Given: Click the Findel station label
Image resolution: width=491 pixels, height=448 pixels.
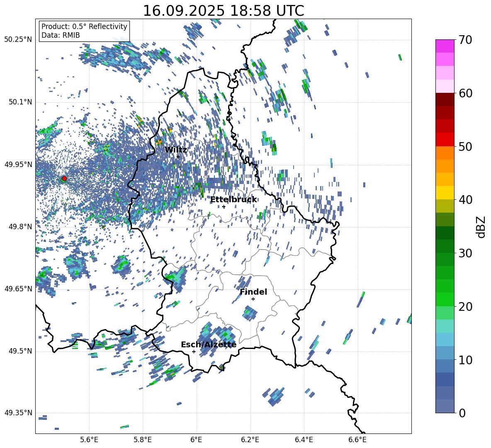Looking at the screenshot, I should coord(253,292).
